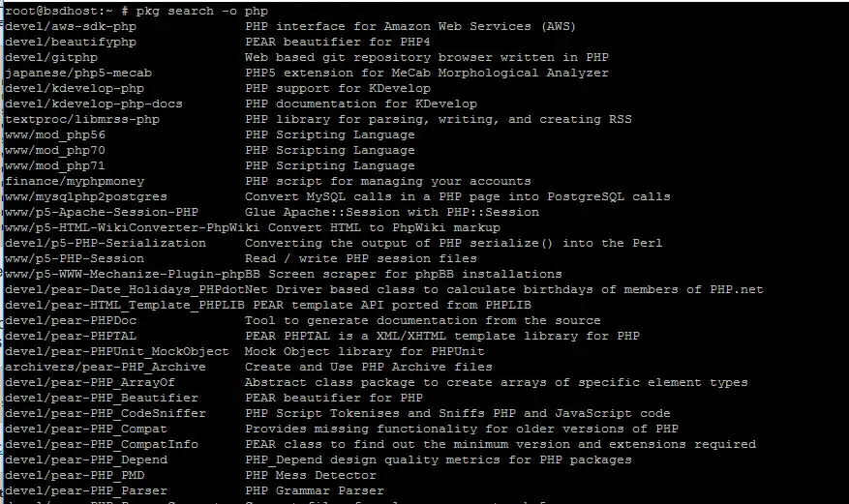Select the www/mod_php56 package
849x504 pixels.
tap(55, 134)
